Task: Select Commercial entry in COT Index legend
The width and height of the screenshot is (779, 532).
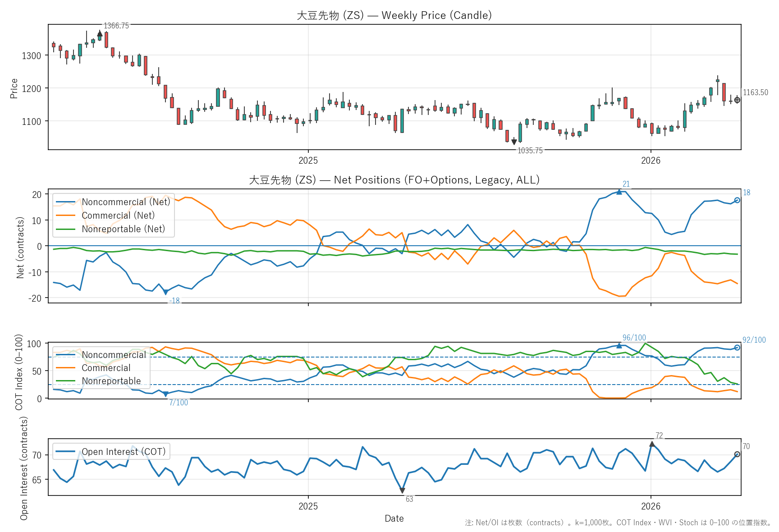Action: click(x=106, y=368)
